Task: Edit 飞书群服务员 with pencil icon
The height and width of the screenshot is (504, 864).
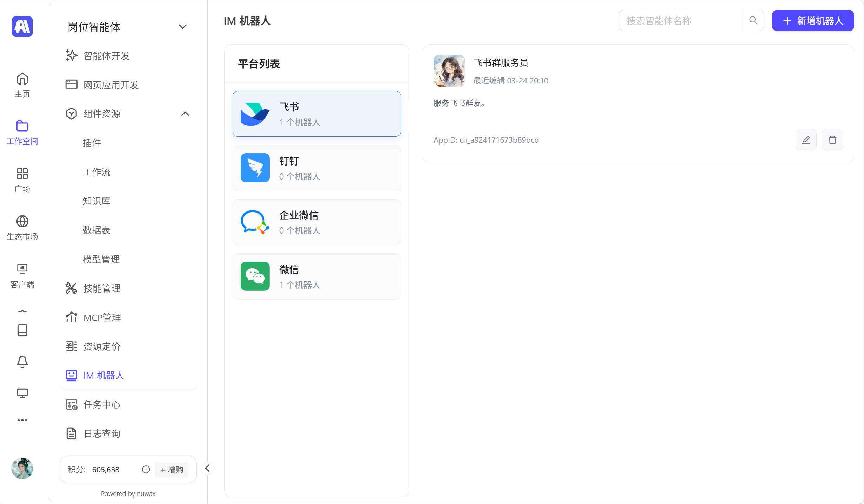Action: (x=806, y=140)
